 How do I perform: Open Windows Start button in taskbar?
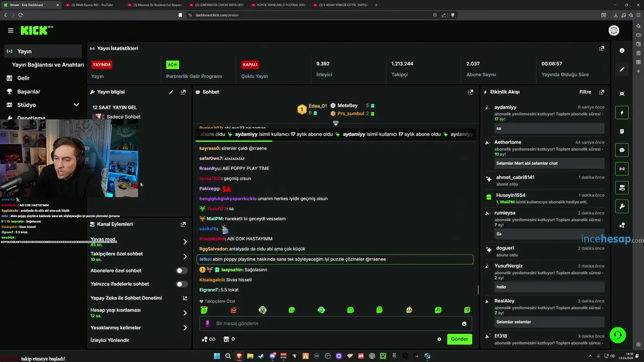tap(217, 356)
